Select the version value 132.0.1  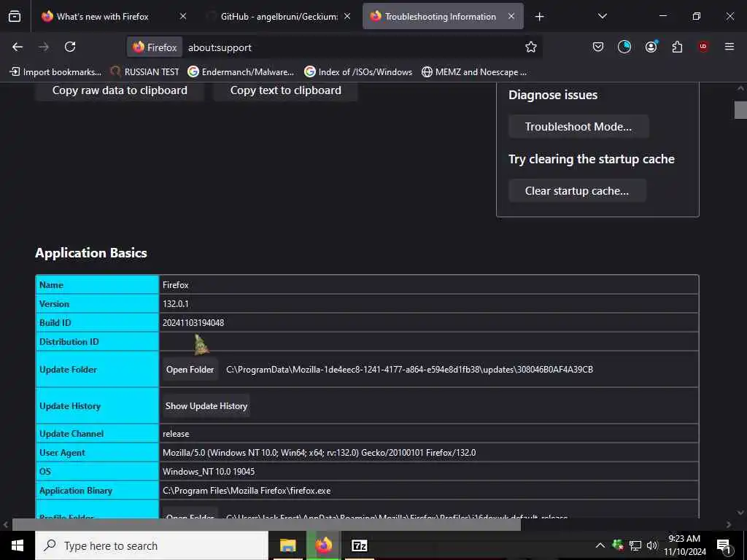176,304
